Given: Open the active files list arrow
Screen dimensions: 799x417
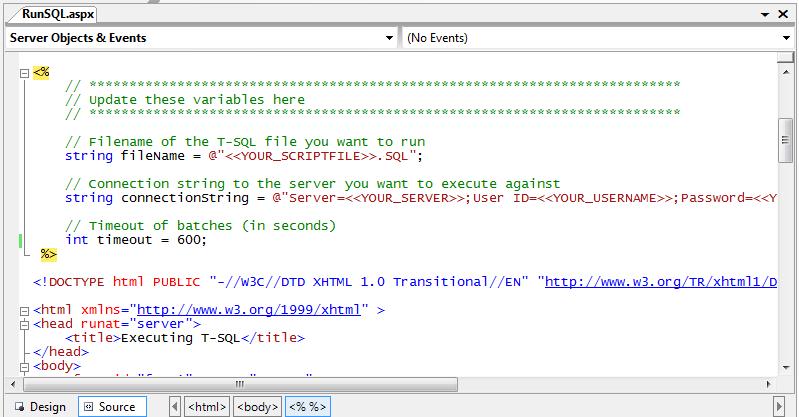Looking at the screenshot, I should click(766, 15).
